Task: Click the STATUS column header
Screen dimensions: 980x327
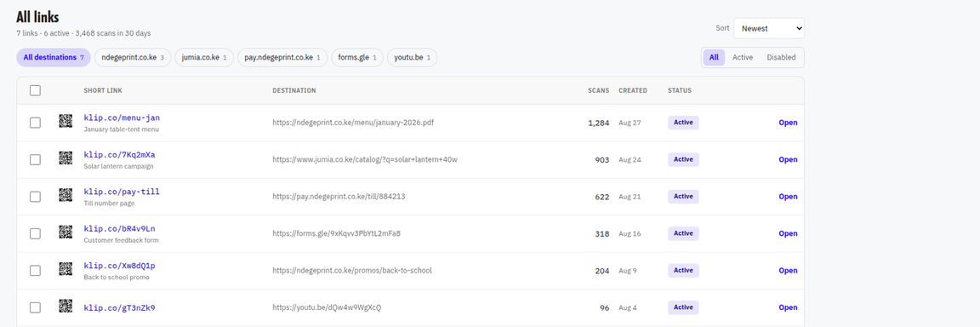Action: (680, 90)
